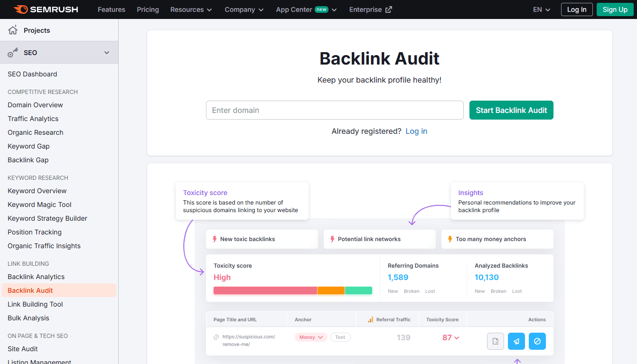Screen dimensions: 637x364
Task: Click the Enterprise external link icon
Action: tap(389, 9)
